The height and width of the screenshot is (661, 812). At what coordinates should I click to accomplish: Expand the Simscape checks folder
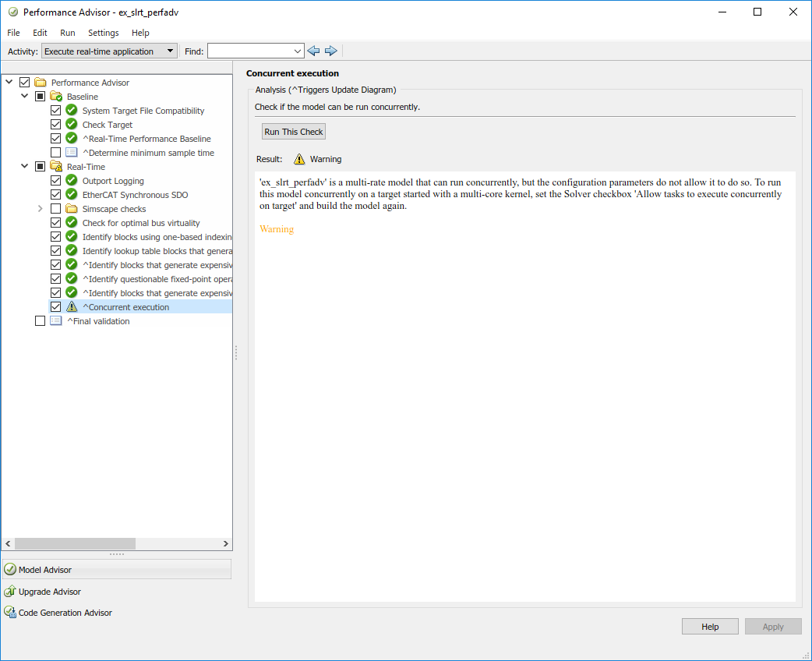[x=40, y=208]
